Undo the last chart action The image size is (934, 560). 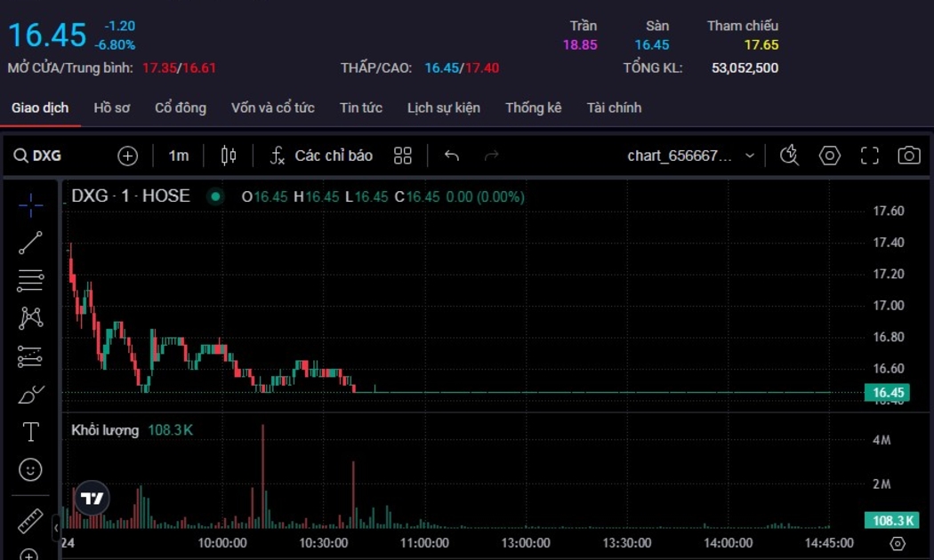point(452,156)
